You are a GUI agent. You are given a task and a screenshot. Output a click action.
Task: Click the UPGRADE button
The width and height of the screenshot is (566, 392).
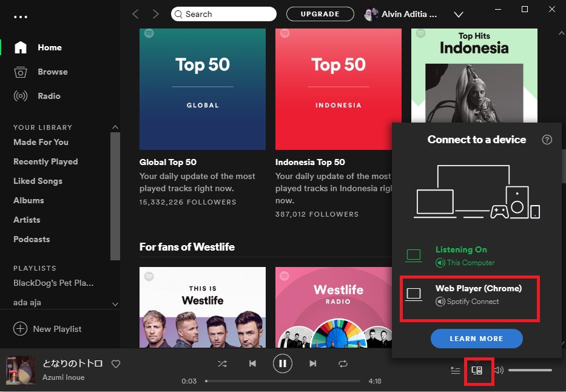coord(320,14)
